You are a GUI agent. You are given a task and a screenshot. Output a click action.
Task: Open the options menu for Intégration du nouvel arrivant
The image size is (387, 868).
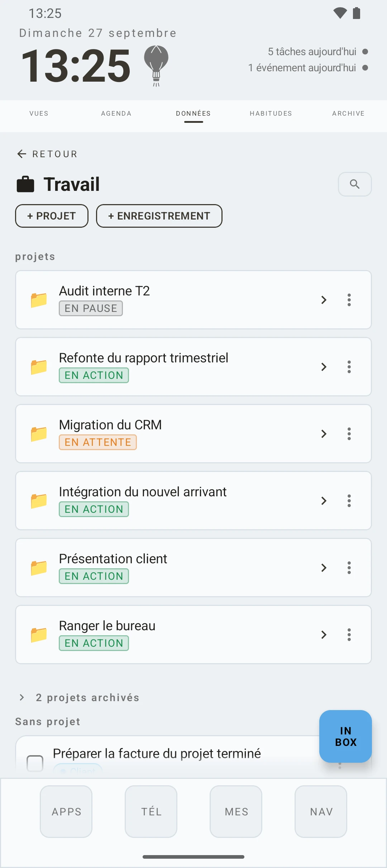click(x=349, y=501)
